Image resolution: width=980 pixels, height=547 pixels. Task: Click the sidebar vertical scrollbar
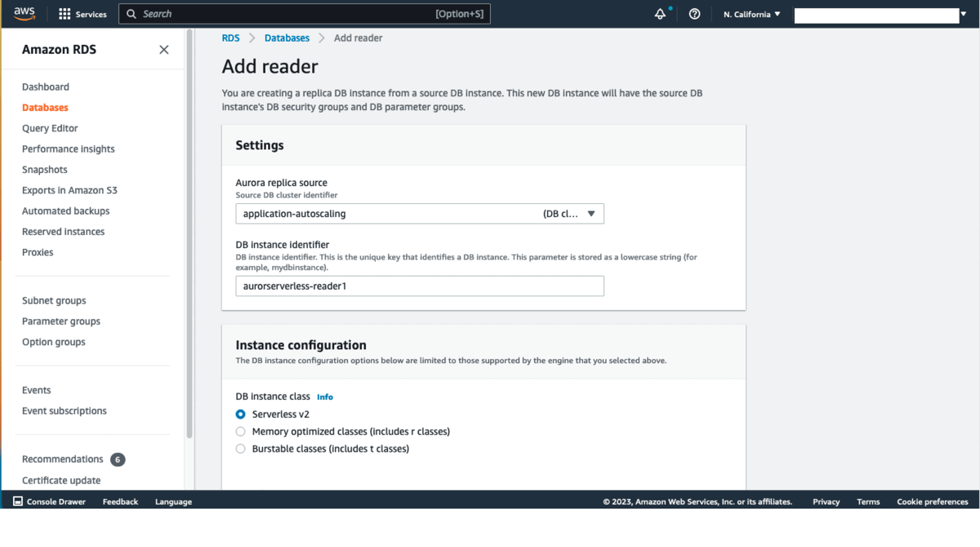click(x=189, y=234)
